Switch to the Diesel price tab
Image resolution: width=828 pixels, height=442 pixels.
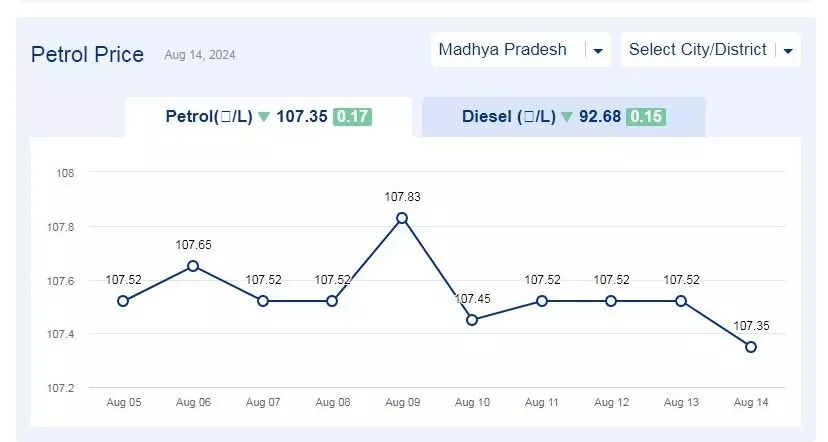563,117
